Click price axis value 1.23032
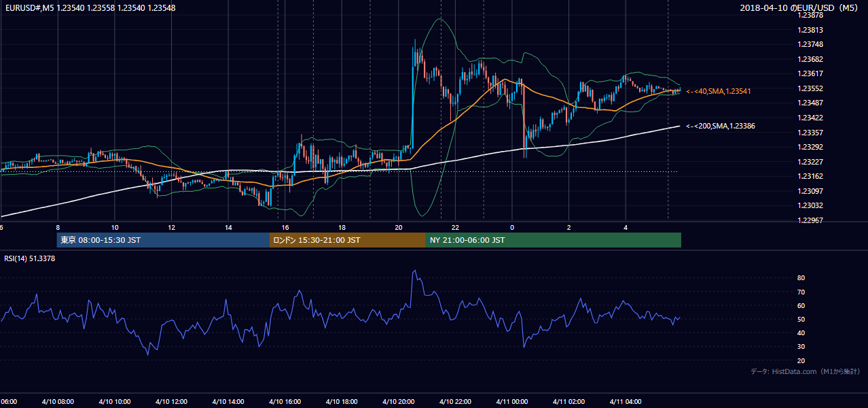 (810, 205)
